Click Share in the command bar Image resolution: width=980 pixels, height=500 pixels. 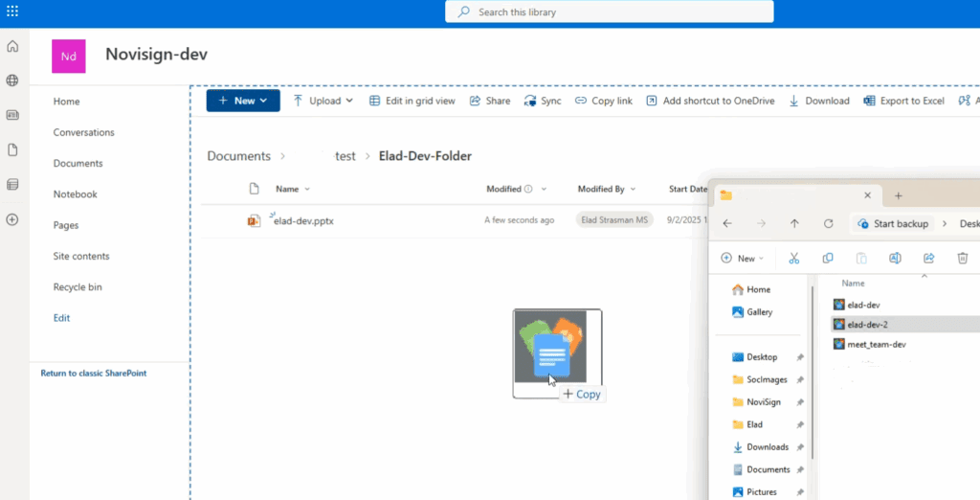click(x=490, y=101)
